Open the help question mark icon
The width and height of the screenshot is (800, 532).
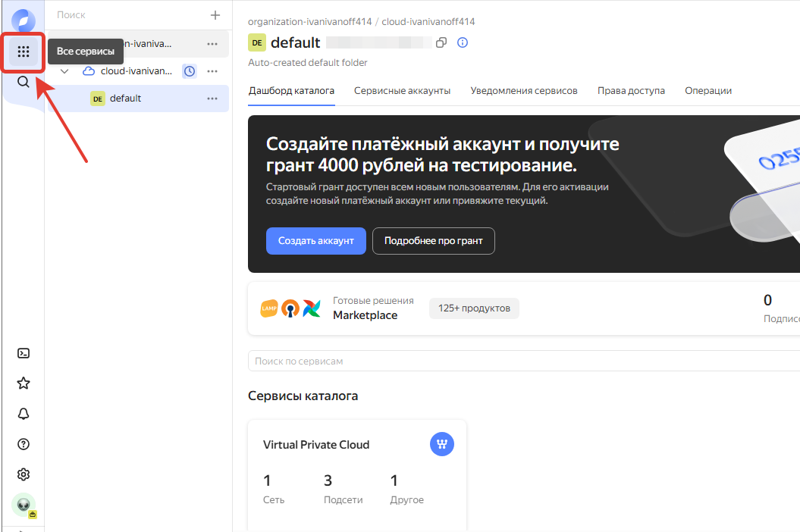tap(24, 444)
